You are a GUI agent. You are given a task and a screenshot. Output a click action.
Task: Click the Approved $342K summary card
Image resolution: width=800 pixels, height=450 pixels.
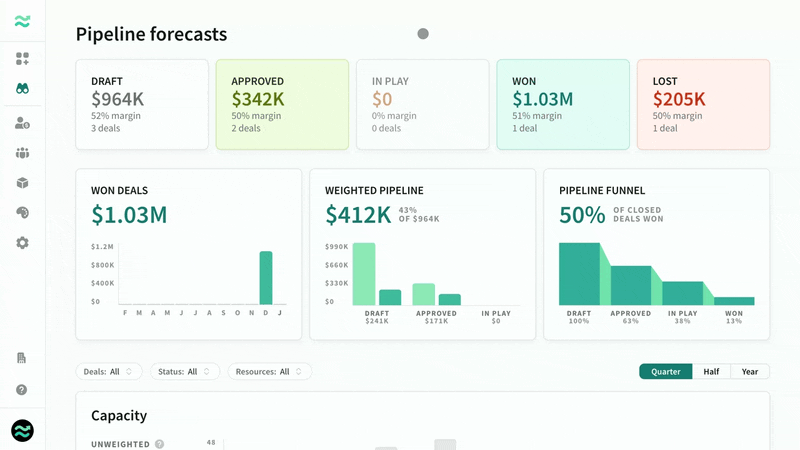click(x=282, y=105)
